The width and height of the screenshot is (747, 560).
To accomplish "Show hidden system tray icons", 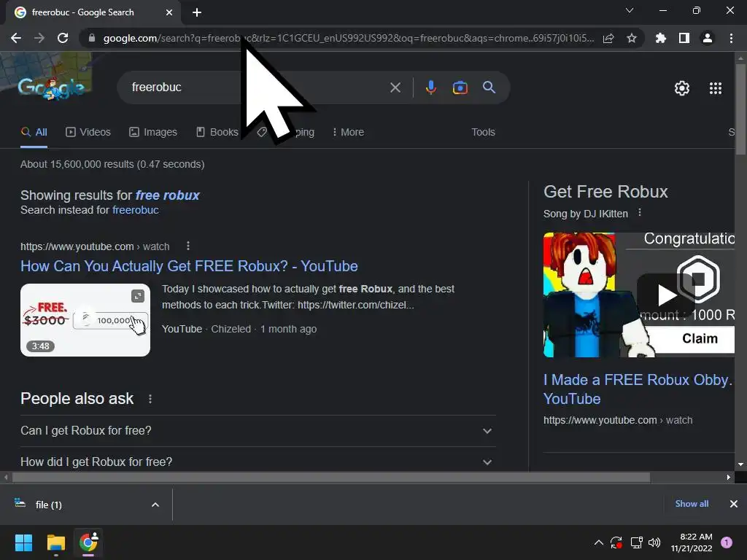I will click(599, 542).
